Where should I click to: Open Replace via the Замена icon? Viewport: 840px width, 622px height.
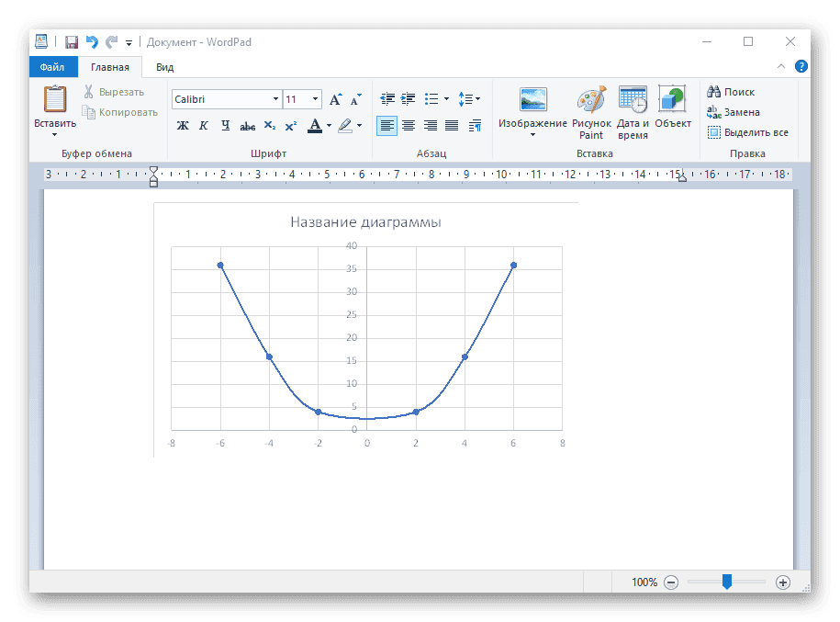pyautogui.click(x=734, y=111)
